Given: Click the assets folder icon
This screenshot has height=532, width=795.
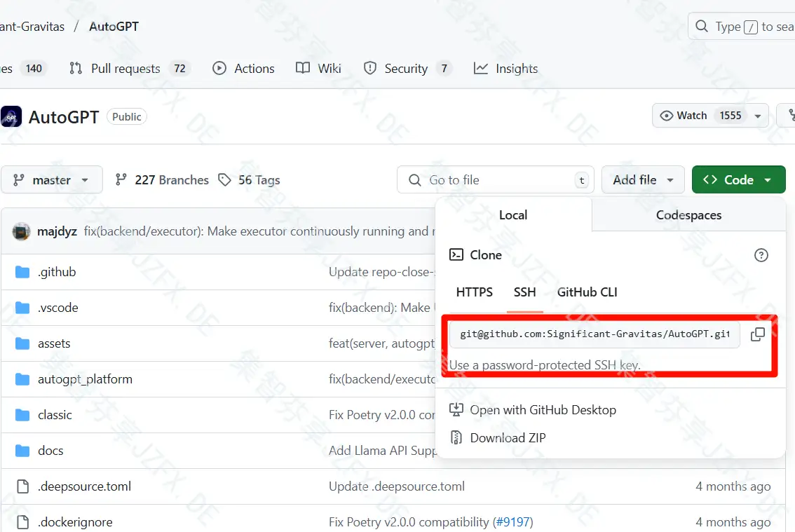Looking at the screenshot, I should [22, 344].
